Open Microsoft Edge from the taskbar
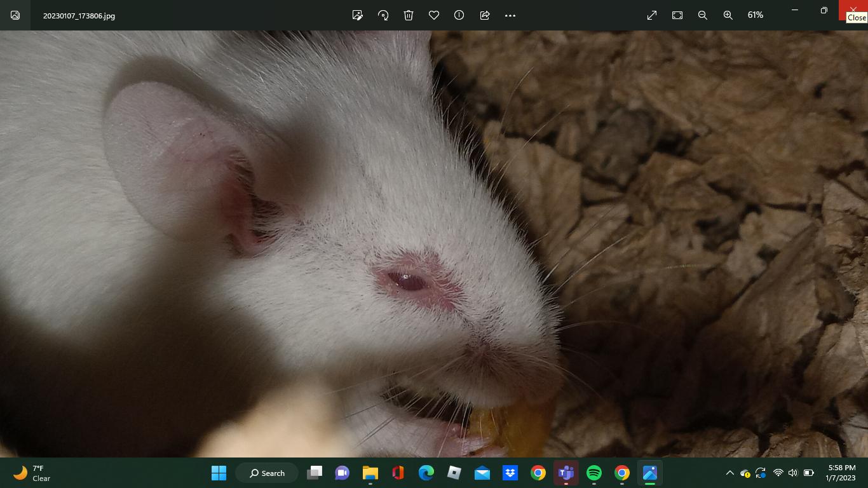 pyautogui.click(x=426, y=473)
